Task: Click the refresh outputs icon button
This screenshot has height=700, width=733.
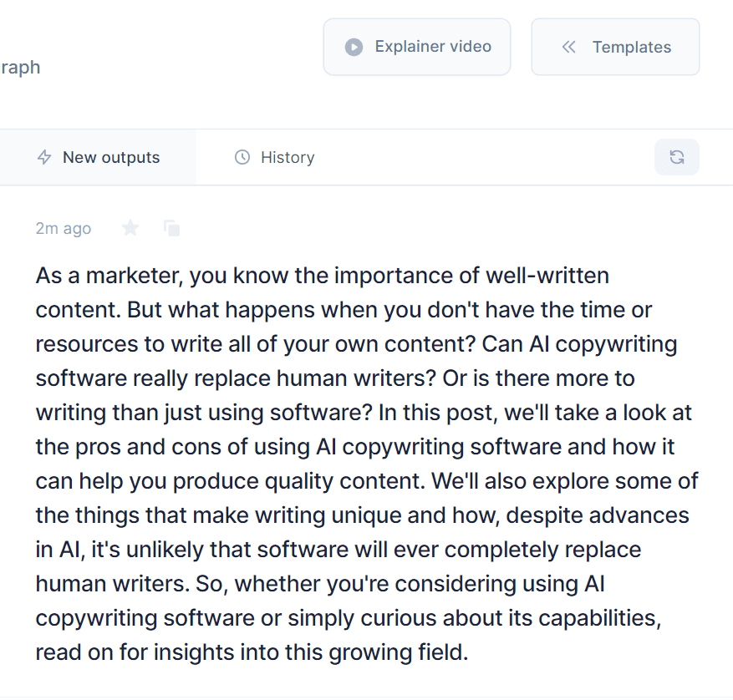Action: [677, 157]
